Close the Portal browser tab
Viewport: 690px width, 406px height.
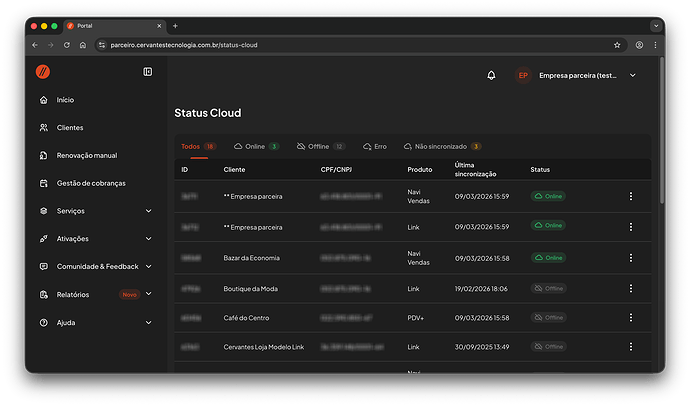coord(159,26)
